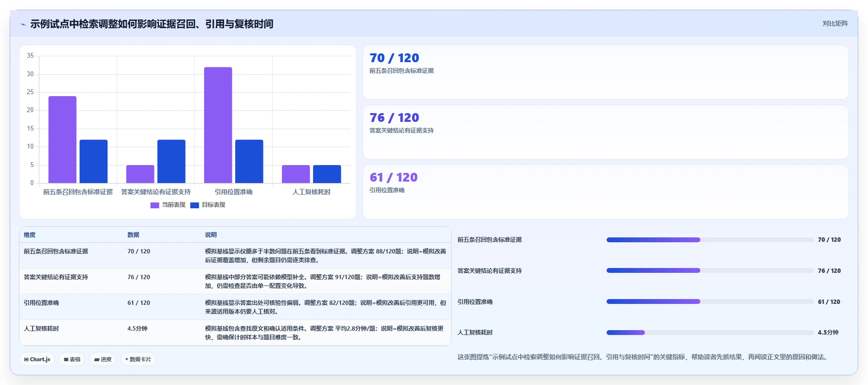Screen dimensions: 868x385
Task: Click the blue bar for 引用位置准确
Action: click(x=249, y=161)
